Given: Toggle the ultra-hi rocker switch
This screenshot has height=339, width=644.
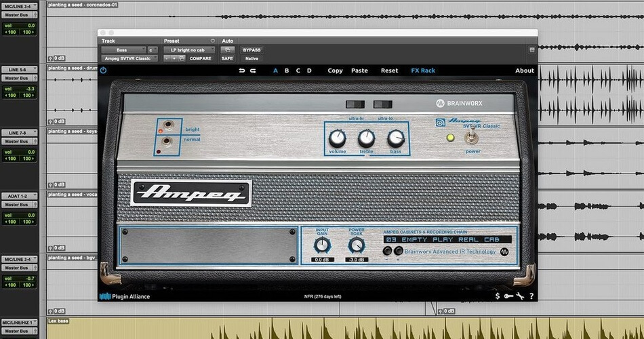Looking at the screenshot, I should 355,104.
